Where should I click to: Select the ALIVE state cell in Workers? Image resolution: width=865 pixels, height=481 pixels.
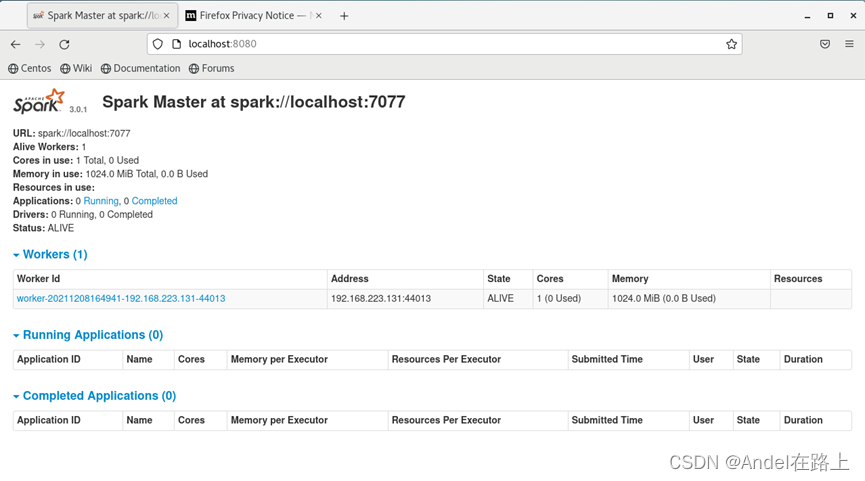[508, 298]
